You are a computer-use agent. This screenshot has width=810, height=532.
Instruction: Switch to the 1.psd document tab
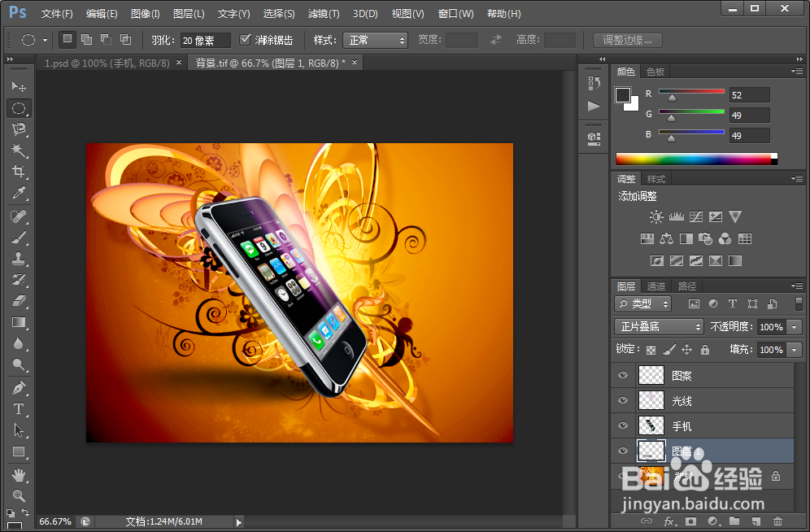tap(107, 63)
